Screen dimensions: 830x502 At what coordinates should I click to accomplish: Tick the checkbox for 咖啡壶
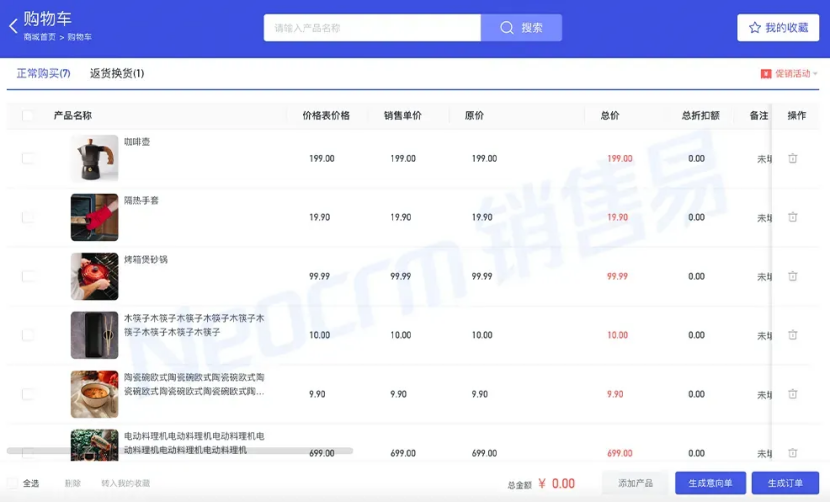tap(28, 158)
